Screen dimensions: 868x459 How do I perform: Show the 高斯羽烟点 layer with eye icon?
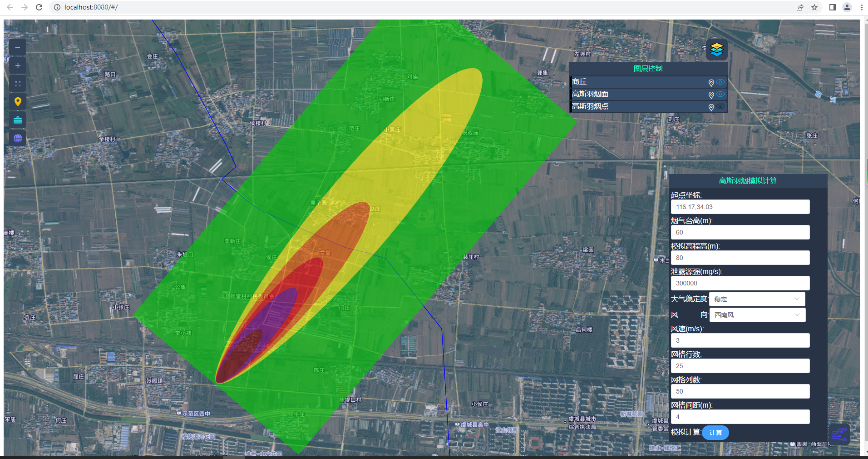720,107
